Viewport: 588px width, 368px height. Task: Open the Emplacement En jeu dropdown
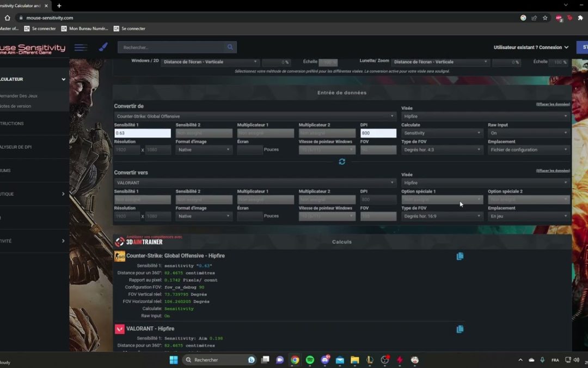pos(529,216)
